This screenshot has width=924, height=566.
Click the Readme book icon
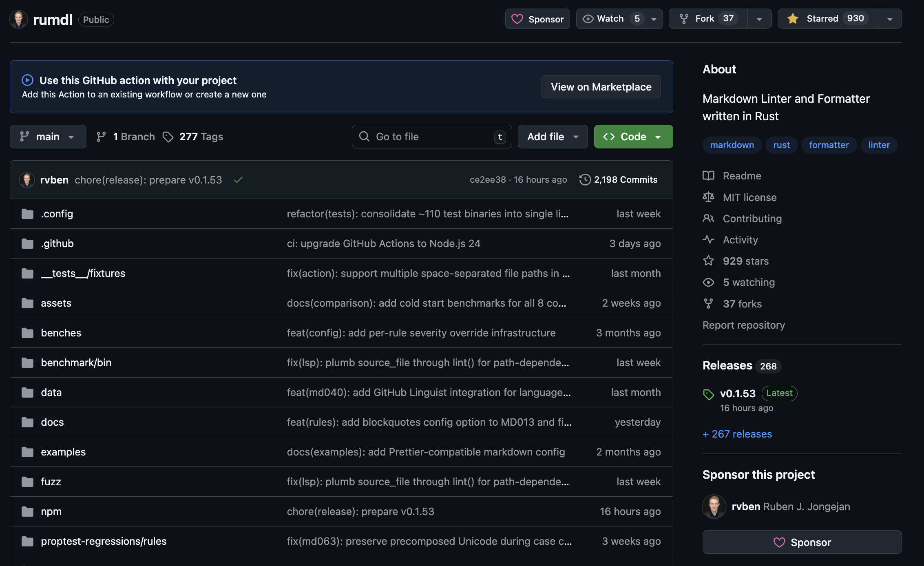point(708,176)
